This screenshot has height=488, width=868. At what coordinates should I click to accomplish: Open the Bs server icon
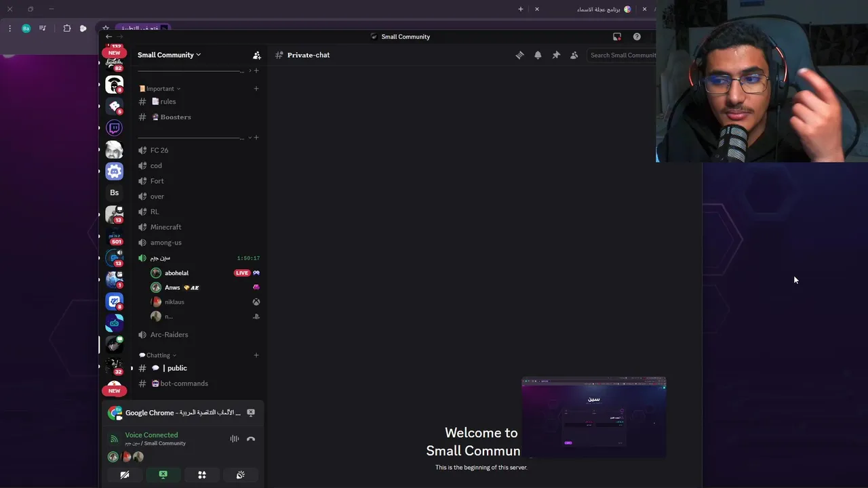point(114,192)
